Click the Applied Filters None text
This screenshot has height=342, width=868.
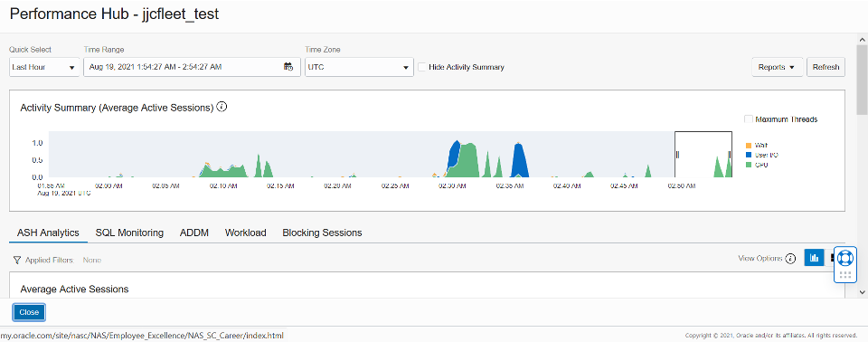pyautogui.click(x=92, y=260)
